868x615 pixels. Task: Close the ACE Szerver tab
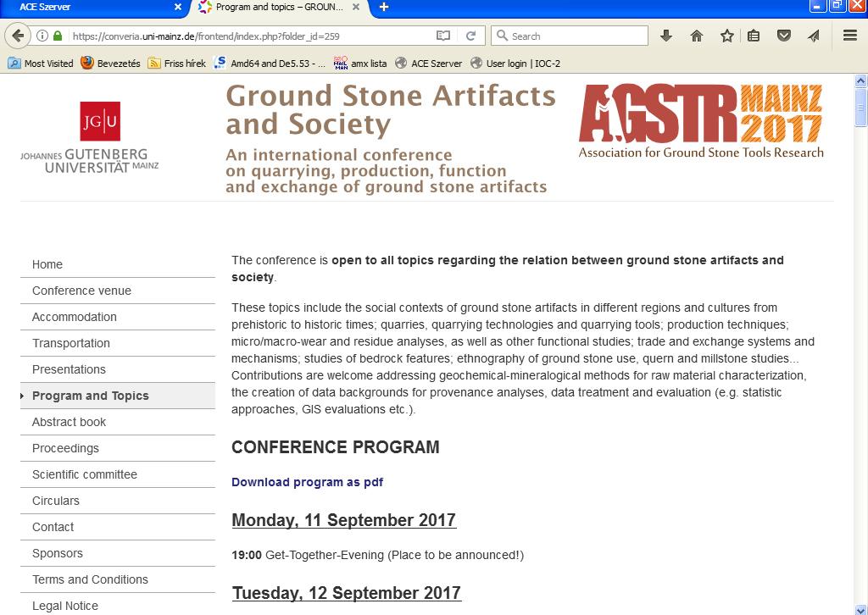tap(178, 7)
